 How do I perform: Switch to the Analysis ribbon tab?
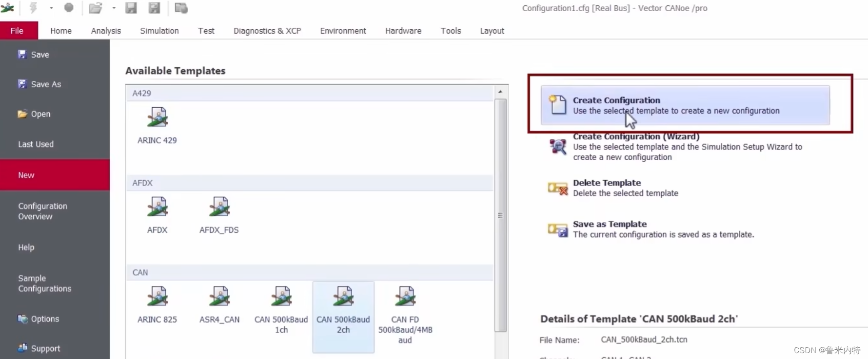[106, 31]
